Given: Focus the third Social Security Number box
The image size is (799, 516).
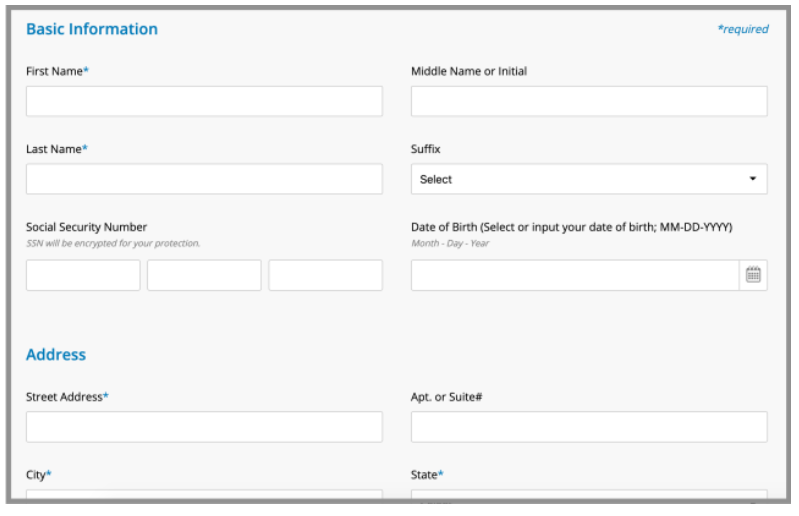Looking at the screenshot, I should pos(326,275).
